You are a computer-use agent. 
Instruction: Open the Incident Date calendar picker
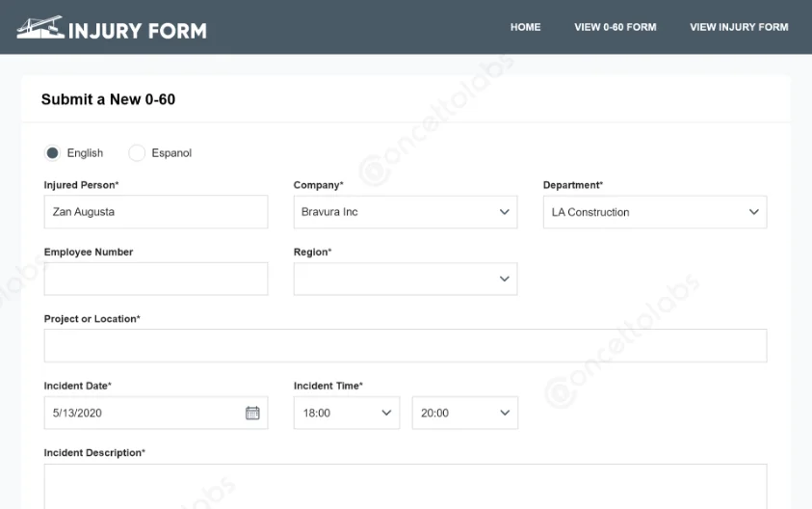[x=252, y=413]
